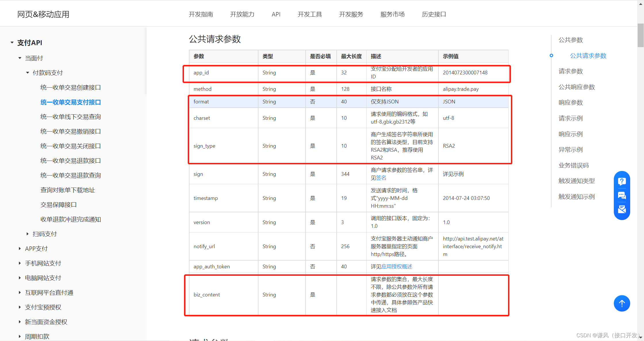Collapse the 支付API tree section
644x341 pixels.
pyautogui.click(x=12, y=43)
